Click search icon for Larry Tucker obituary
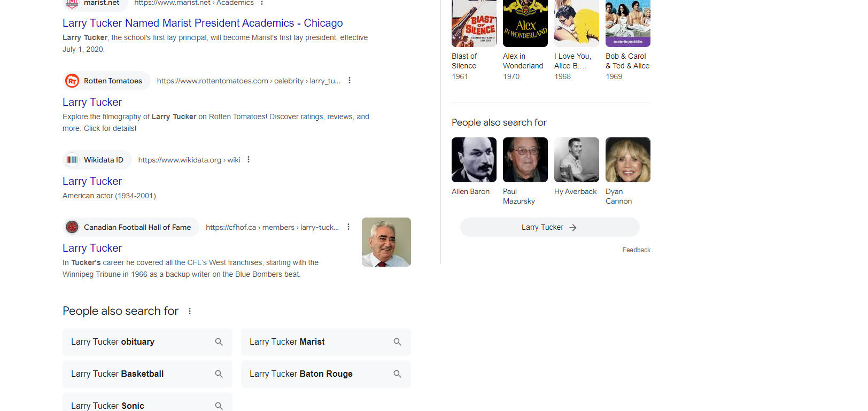Image resolution: width=868 pixels, height=411 pixels. (x=219, y=342)
